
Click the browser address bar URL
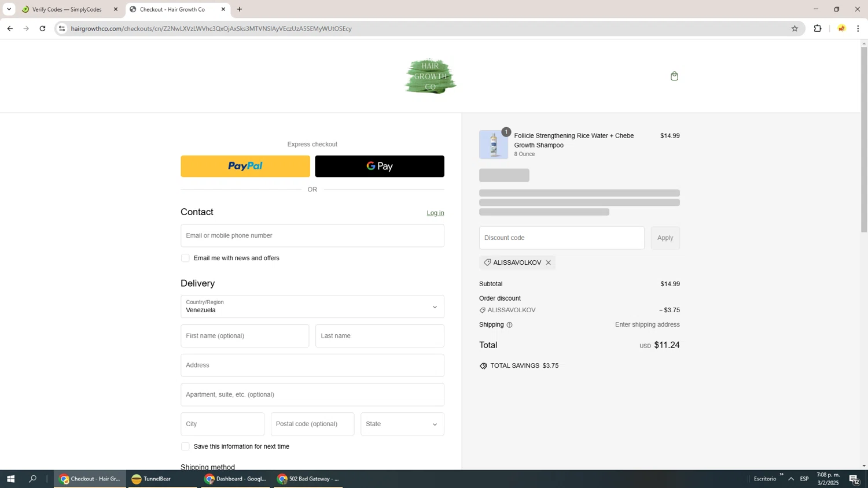(211, 28)
